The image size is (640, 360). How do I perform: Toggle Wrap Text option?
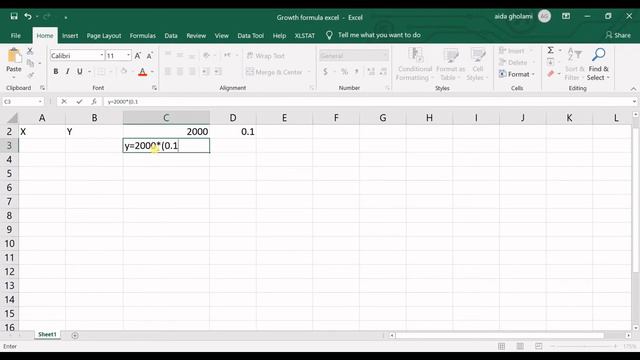[266, 56]
